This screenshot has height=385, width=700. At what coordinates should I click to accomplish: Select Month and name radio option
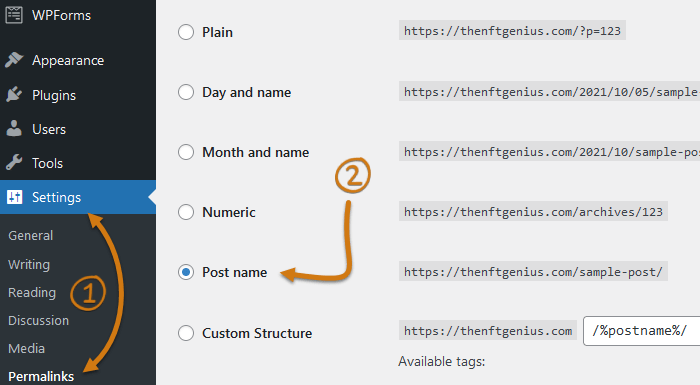[x=186, y=152]
